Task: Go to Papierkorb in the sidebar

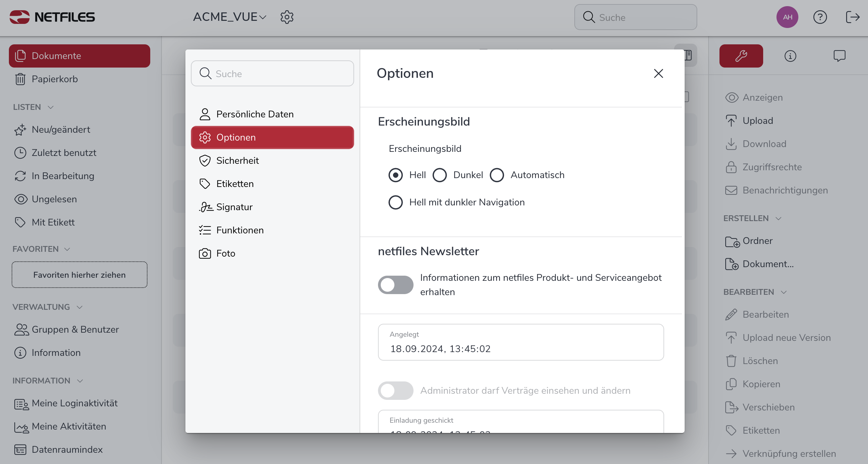Action: pos(55,79)
